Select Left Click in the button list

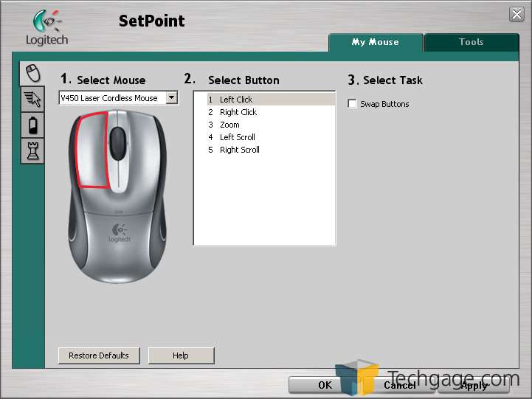pyautogui.click(x=236, y=100)
